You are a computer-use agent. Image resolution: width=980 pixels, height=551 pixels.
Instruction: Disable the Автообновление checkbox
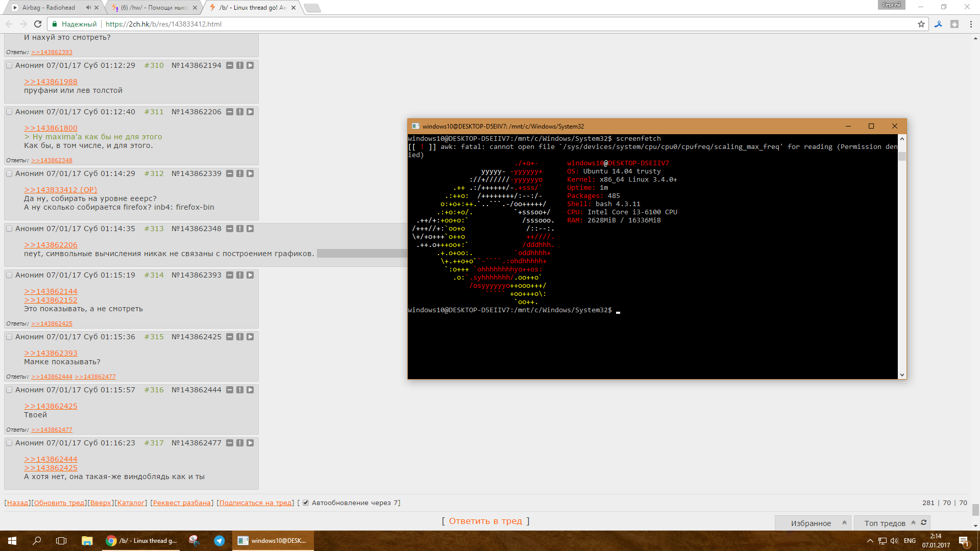tap(306, 503)
